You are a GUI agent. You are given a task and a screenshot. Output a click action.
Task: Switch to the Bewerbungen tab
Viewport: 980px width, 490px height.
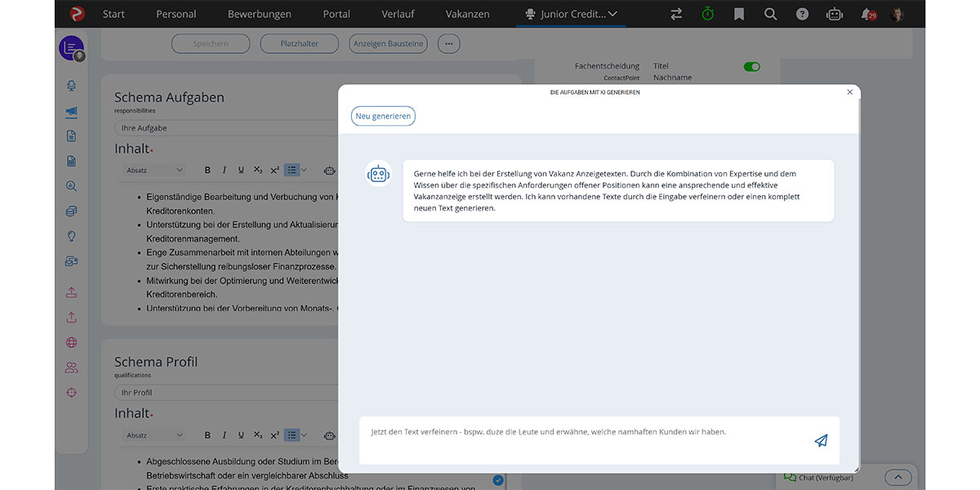[259, 14]
